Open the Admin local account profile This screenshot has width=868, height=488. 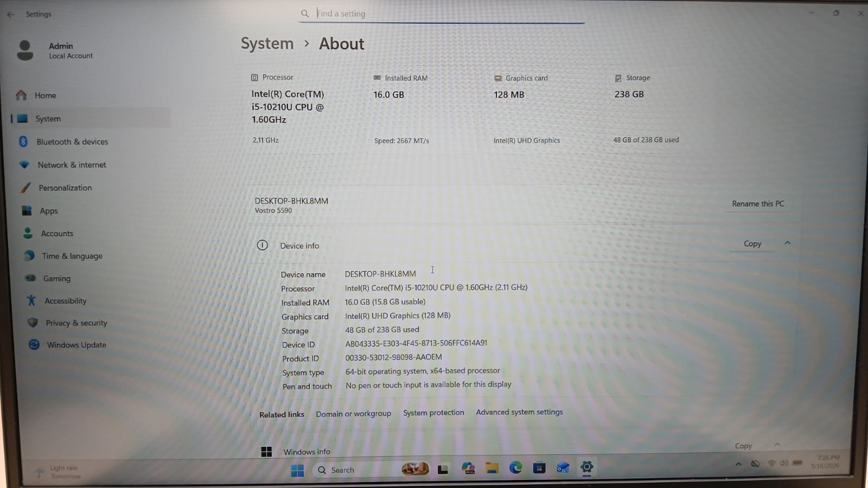(x=54, y=50)
